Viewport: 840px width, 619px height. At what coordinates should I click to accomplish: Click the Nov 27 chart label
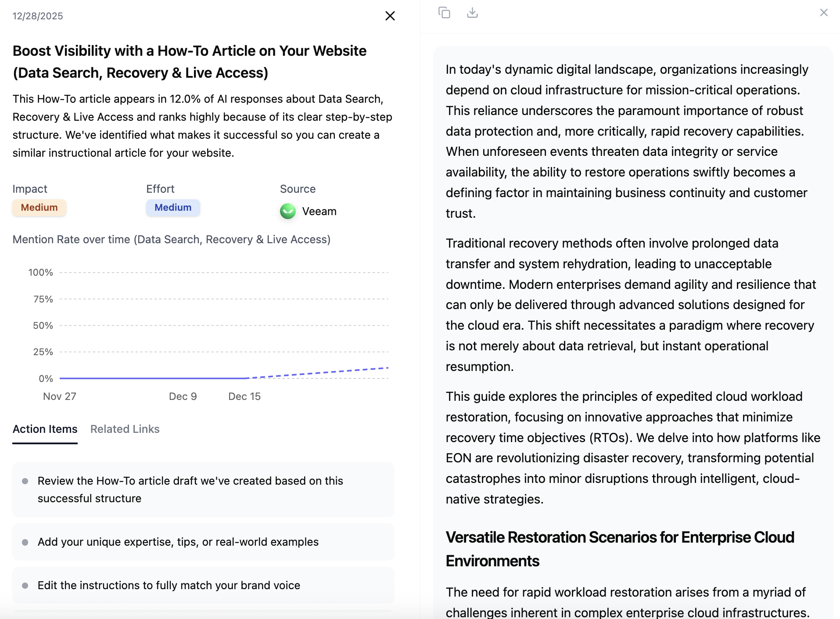[59, 396]
